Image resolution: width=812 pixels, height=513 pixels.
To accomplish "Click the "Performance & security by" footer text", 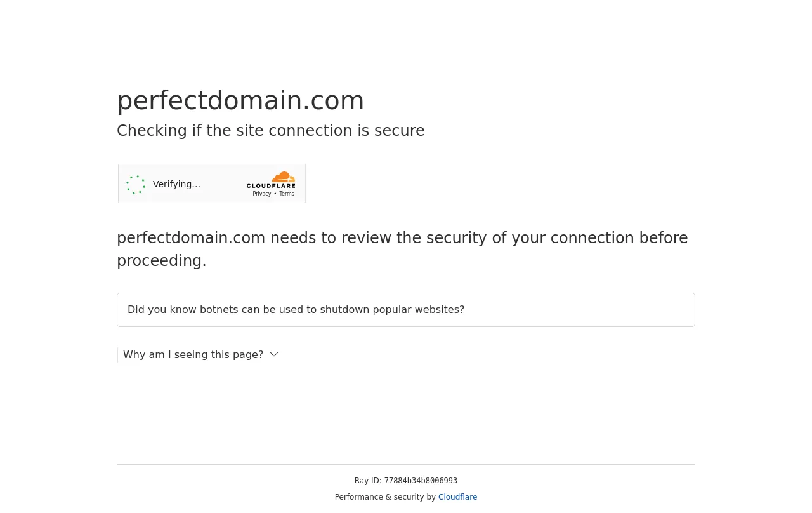I will pos(385,497).
